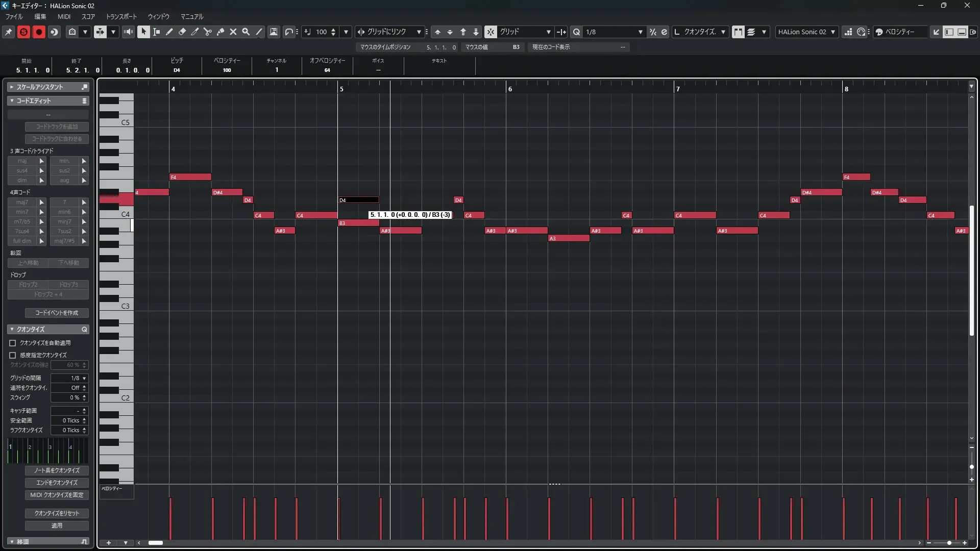Enable クオンタイズを自動適用 checkbox

point(13,343)
